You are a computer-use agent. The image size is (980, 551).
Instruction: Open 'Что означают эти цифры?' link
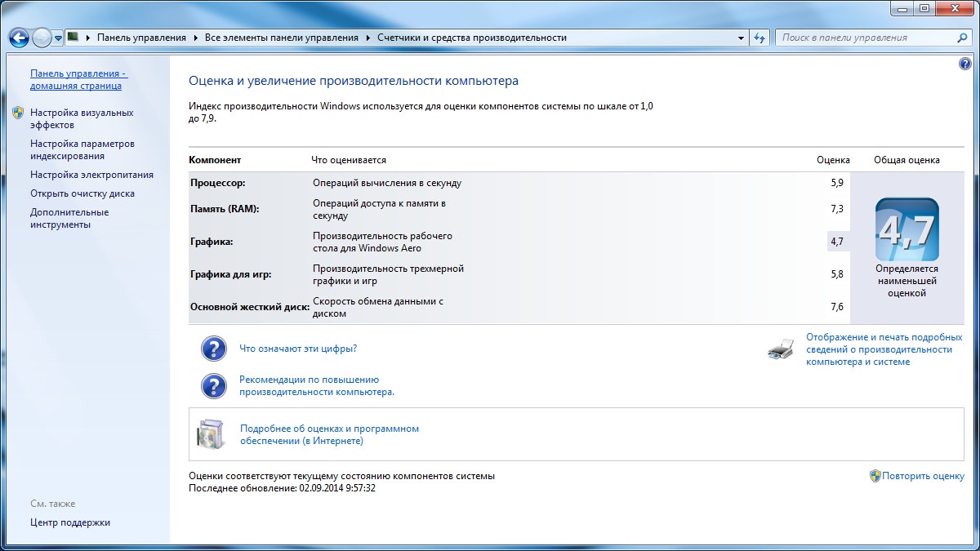pyautogui.click(x=298, y=349)
